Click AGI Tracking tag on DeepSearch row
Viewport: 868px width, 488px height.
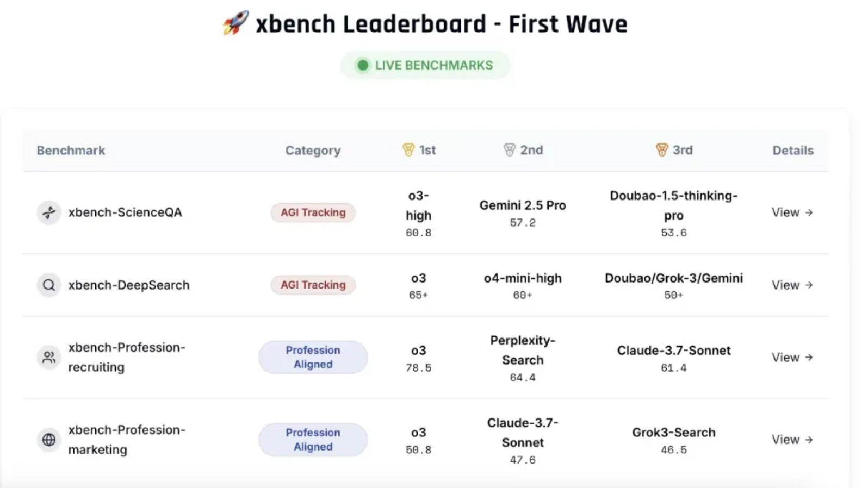click(x=313, y=285)
